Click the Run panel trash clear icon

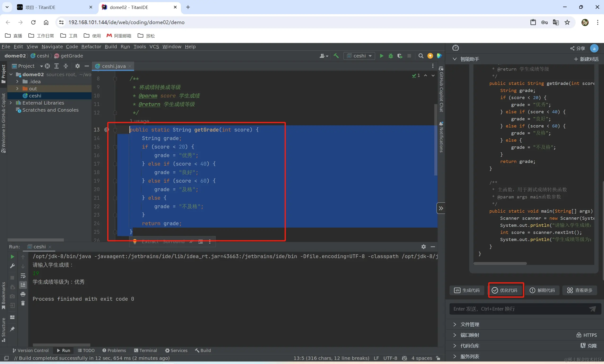[x=23, y=303]
